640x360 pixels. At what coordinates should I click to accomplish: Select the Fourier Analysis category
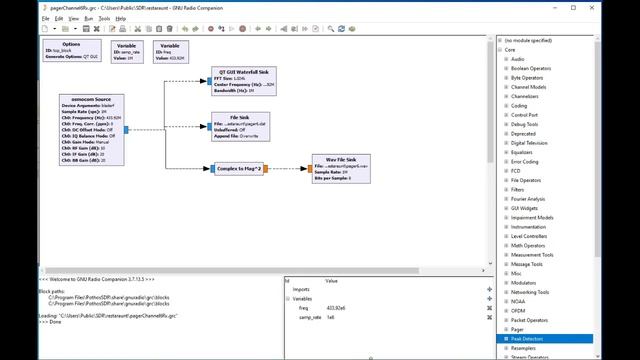pyautogui.click(x=528, y=199)
